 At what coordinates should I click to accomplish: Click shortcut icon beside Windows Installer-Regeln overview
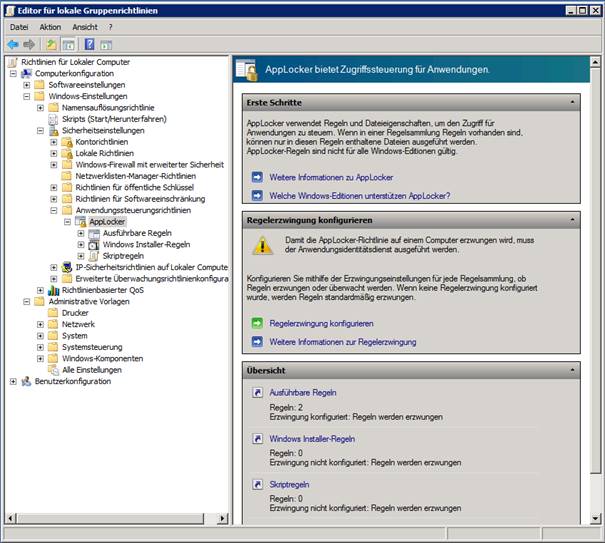(x=257, y=439)
